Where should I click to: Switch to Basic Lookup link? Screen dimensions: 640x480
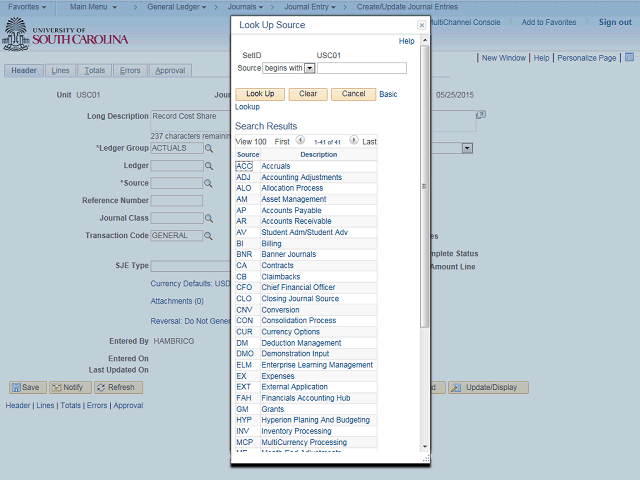coord(388,94)
